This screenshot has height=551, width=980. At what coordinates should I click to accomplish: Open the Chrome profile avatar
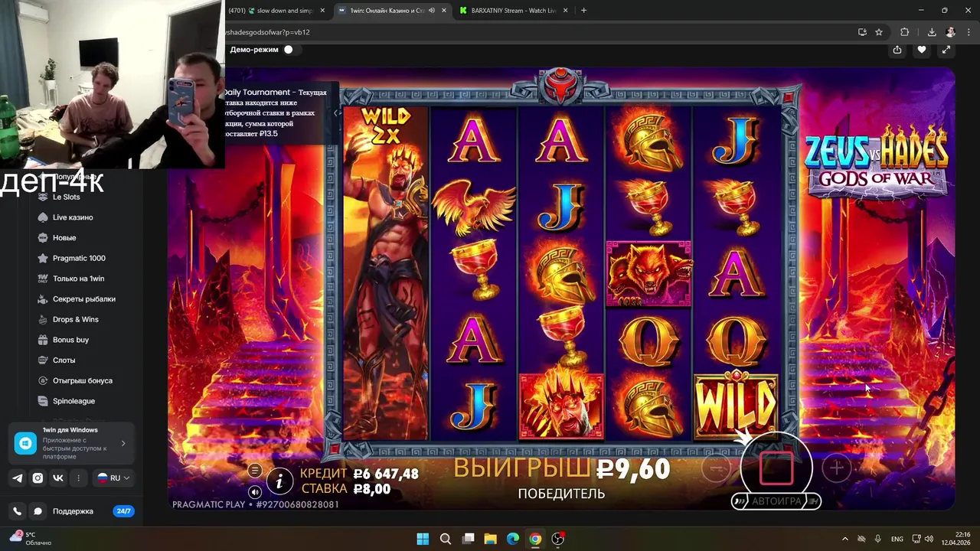click(x=951, y=32)
